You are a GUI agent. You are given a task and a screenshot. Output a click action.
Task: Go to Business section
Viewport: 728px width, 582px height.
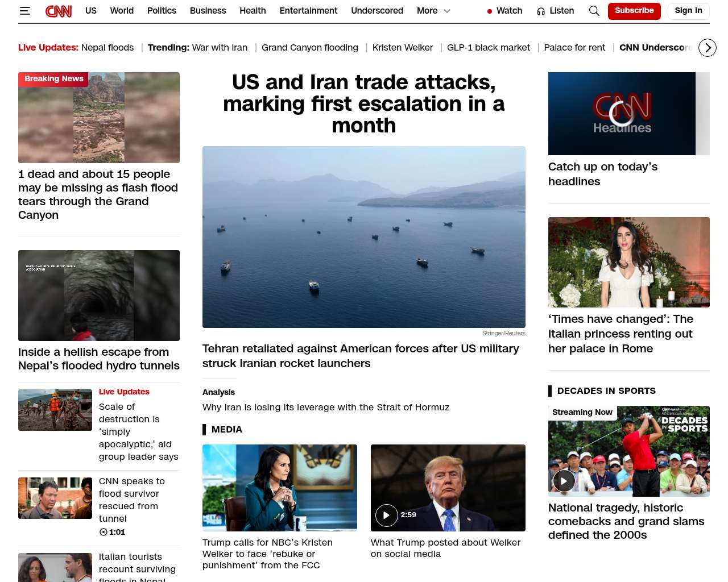click(x=208, y=11)
